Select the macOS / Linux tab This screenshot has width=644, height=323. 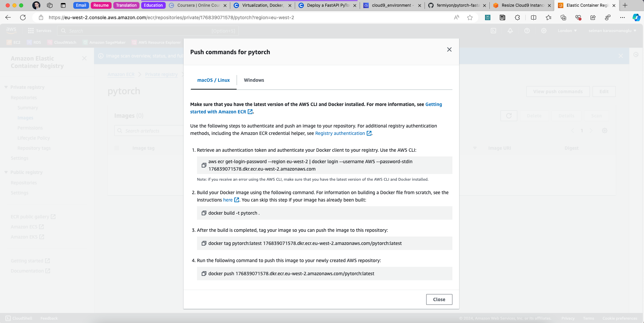(213, 80)
